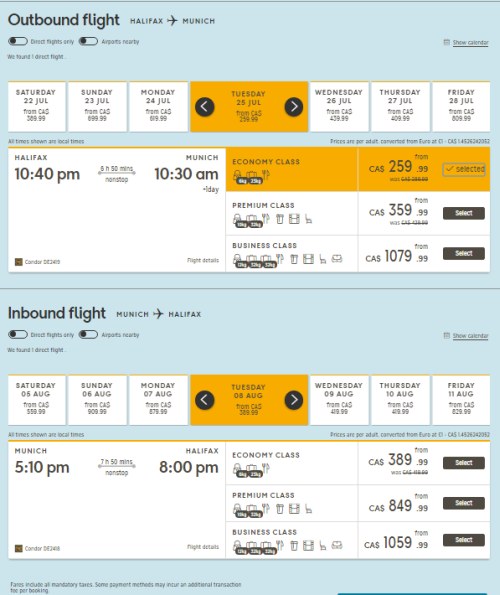Click the selected Economy Class checkbox

click(464, 169)
